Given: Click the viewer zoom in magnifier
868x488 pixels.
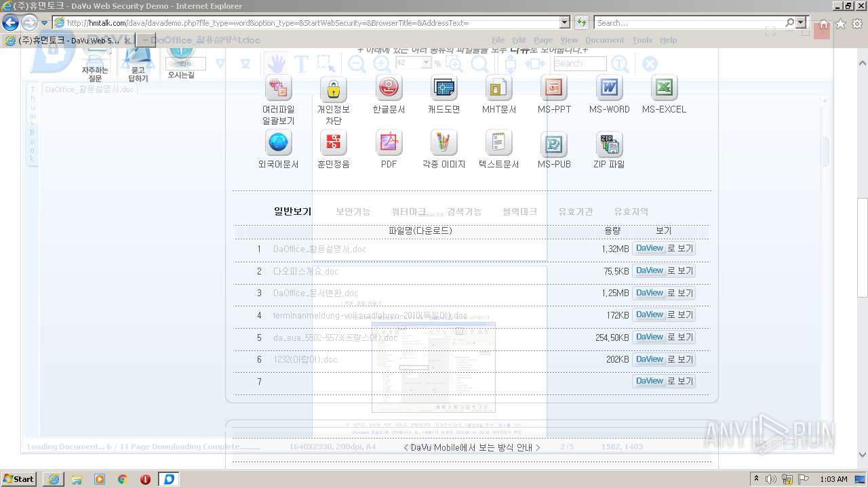Looking at the screenshot, I should 382,64.
